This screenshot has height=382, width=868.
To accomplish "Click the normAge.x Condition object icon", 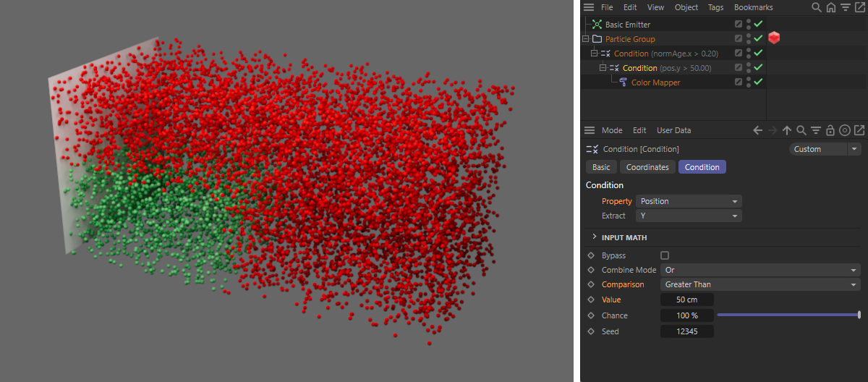I will 605,54.
